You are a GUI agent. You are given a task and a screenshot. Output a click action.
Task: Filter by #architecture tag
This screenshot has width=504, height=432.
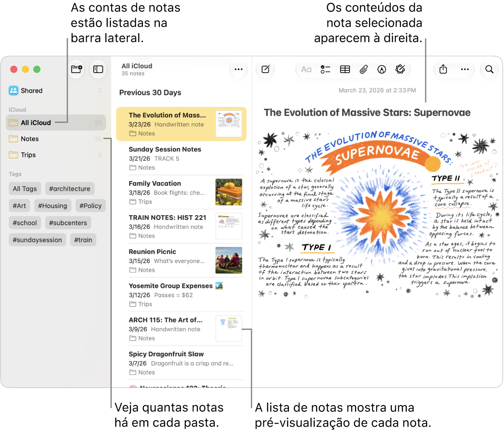[x=69, y=189]
